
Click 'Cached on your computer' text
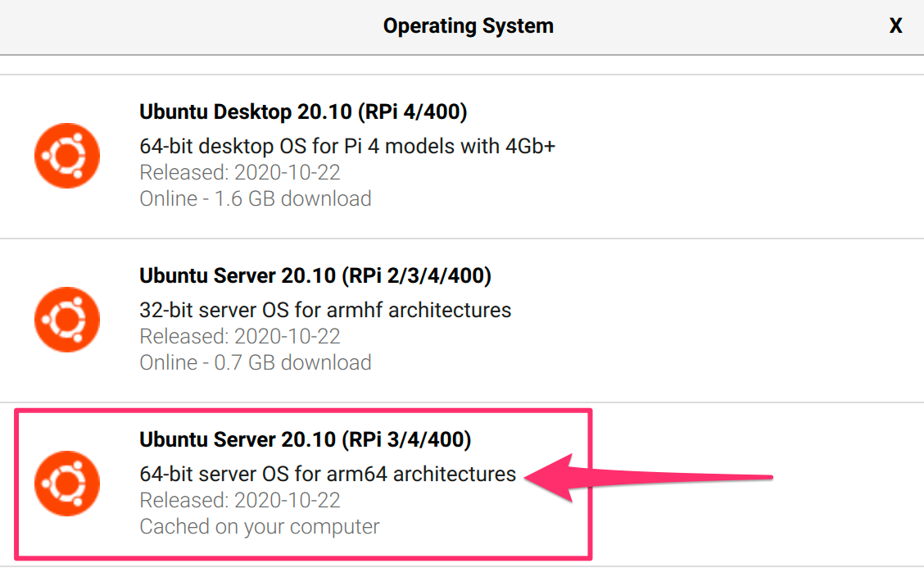click(x=260, y=526)
